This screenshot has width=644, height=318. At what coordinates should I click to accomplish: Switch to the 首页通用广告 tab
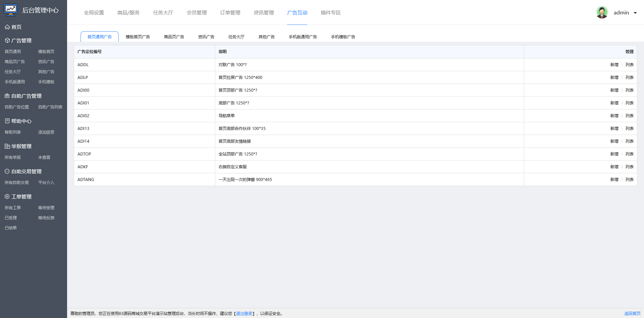pyautogui.click(x=100, y=37)
